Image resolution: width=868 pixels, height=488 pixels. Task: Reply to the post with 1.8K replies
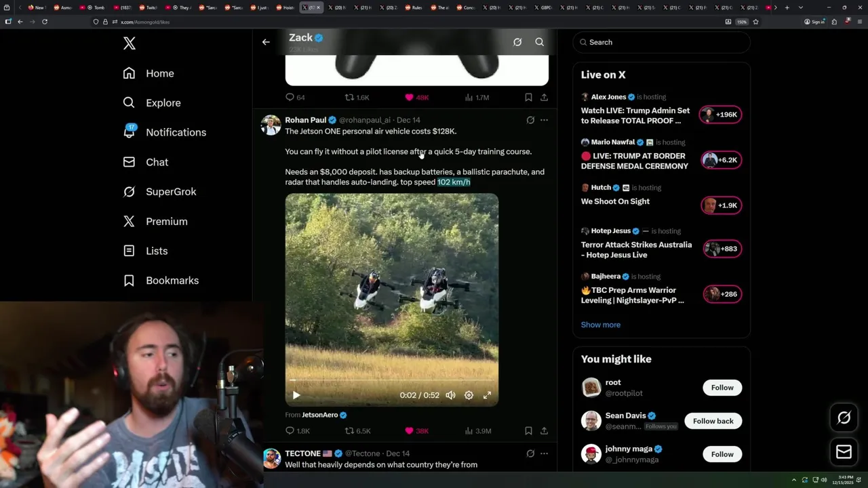point(298,431)
